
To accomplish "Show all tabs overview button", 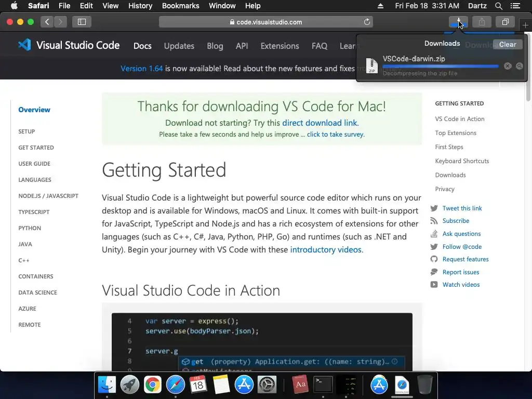I will [505, 22].
